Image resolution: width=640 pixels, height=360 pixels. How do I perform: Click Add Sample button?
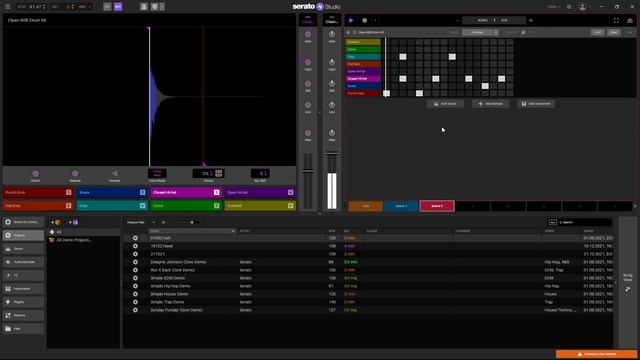(491, 104)
